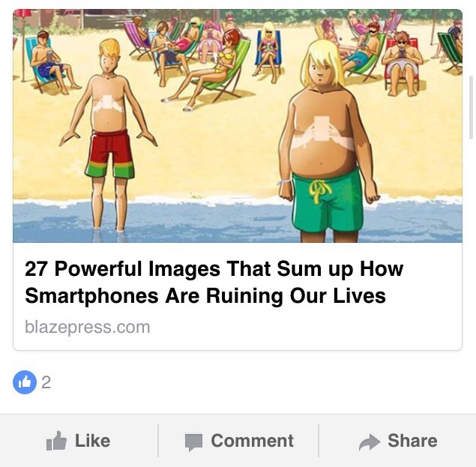
Task: Click the thumbs-up icon beside Like
Action: [56, 441]
